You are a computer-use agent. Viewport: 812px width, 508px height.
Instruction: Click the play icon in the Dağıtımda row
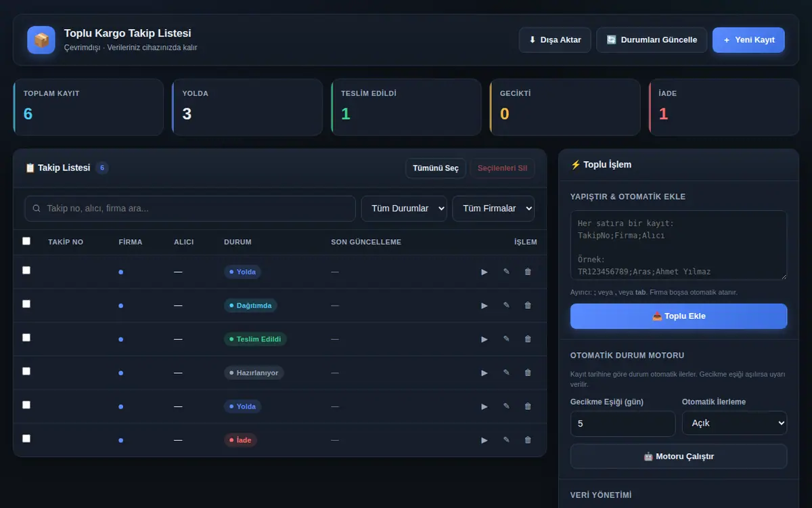coord(484,305)
